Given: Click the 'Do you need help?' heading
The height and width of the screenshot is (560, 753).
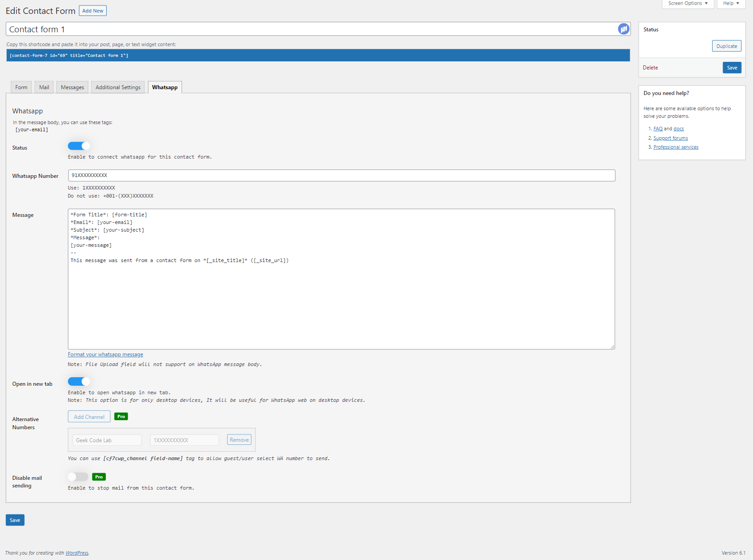Looking at the screenshot, I should pos(666,93).
